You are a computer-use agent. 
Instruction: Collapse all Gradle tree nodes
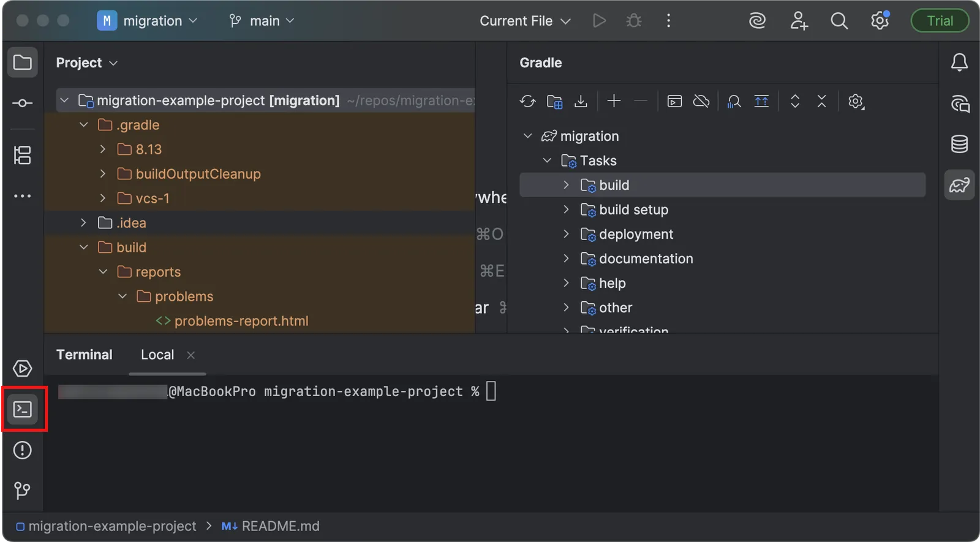pos(821,102)
